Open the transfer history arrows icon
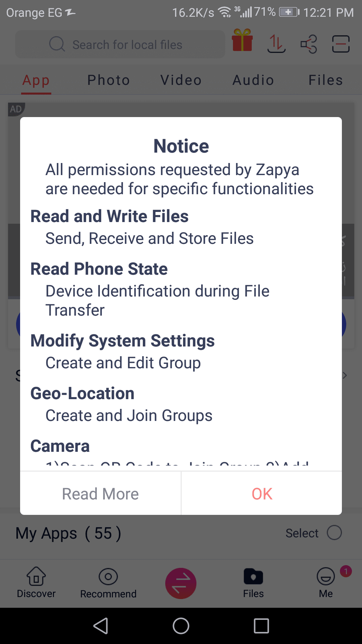This screenshot has width=362, height=644. click(276, 44)
